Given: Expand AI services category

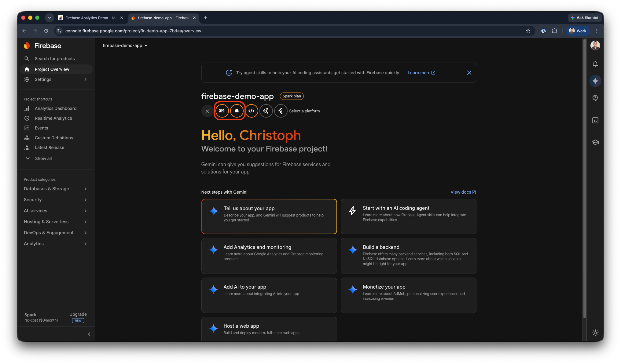Looking at the screenshot, I should click(56, 211).
